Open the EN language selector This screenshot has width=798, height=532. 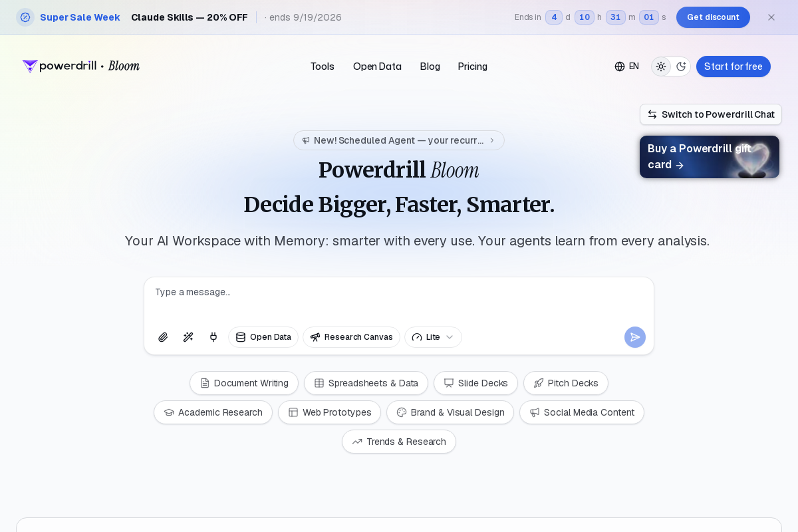pos(627,66)
